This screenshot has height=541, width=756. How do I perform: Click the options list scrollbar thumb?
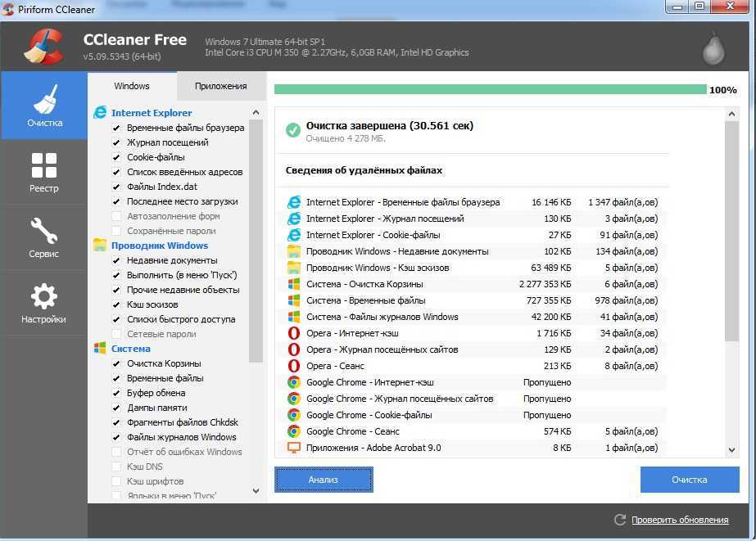point(256,241)
